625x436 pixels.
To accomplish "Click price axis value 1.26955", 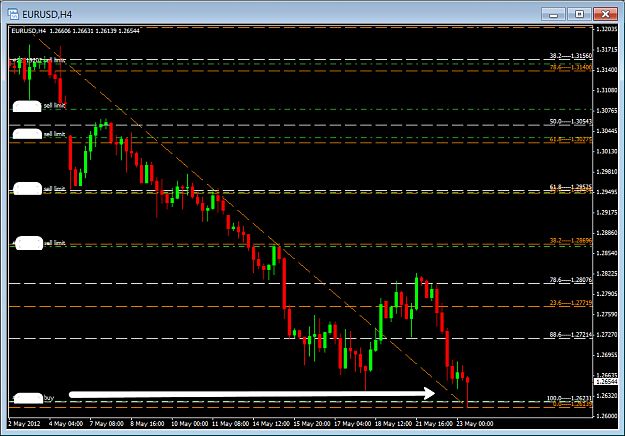I will (607, 355).
